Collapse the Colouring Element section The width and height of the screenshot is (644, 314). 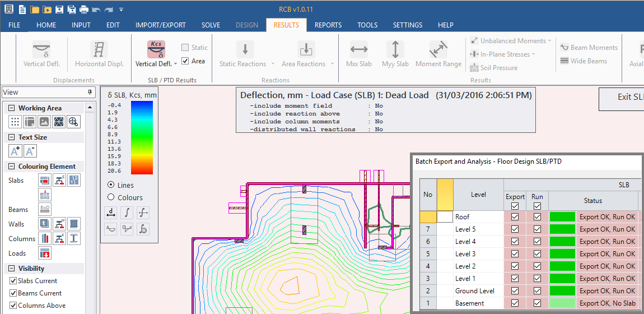pyautogui.click(x=11, y=167)
